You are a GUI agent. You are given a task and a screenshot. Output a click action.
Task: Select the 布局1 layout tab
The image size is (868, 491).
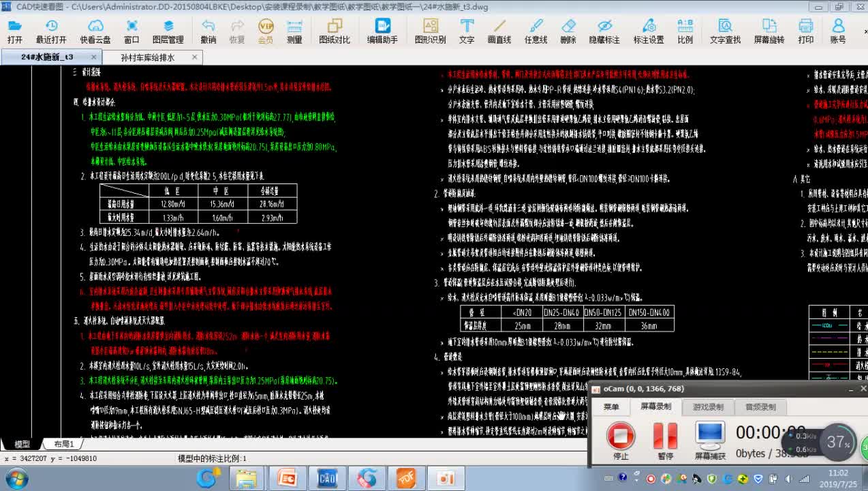63,444
